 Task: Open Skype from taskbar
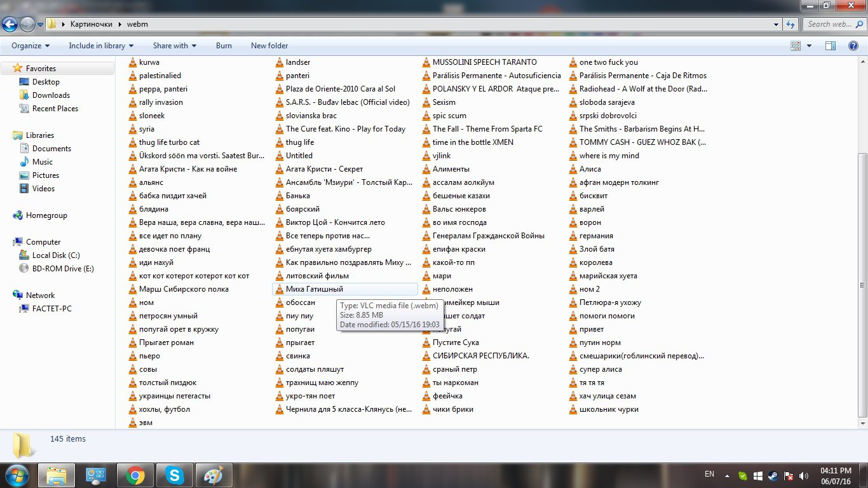click(173, 475)
